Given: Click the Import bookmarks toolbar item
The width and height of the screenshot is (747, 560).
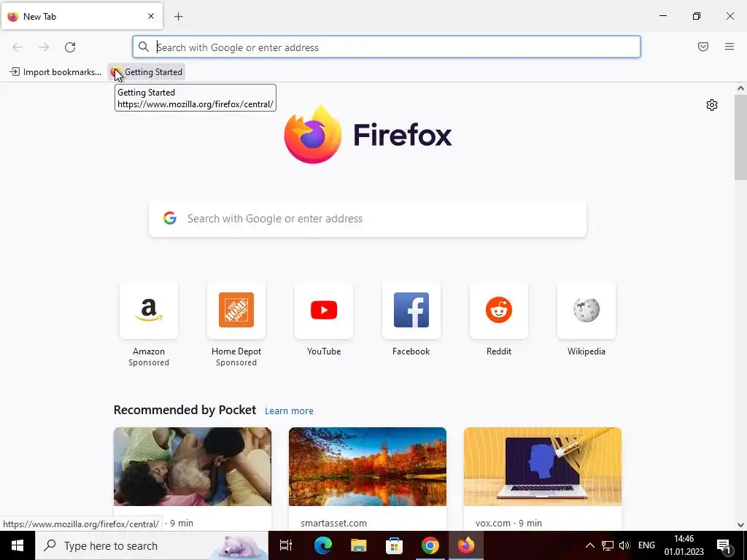Looking at the screenshot, I should [x=55, y=72].
